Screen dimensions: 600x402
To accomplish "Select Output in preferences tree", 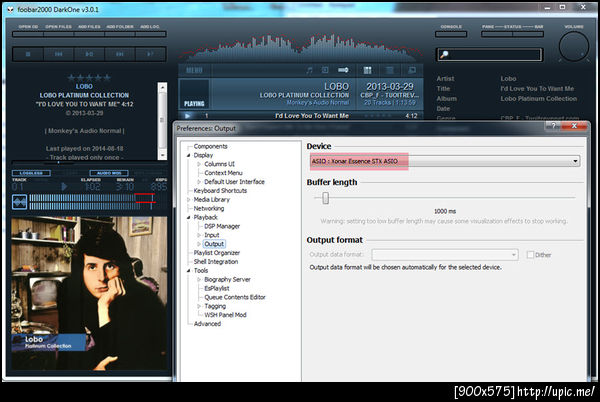I will pos(214,244).
